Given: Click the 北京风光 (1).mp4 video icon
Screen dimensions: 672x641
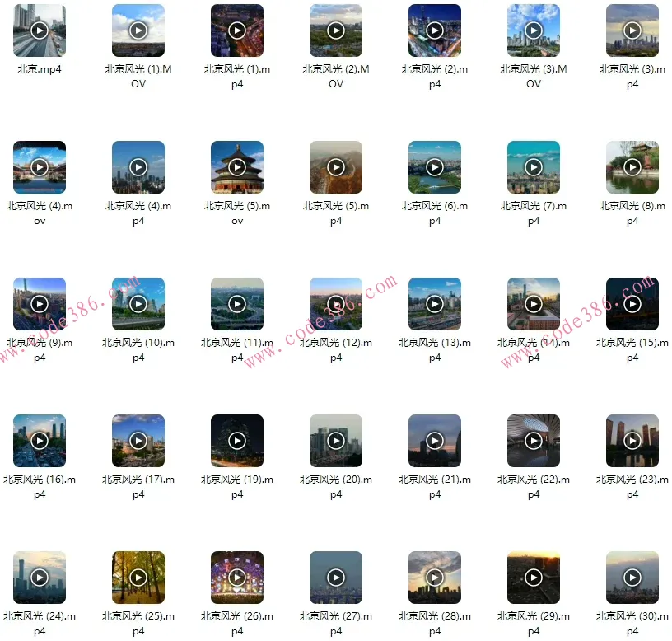Looking at the screenshot, I should point(237,30).
